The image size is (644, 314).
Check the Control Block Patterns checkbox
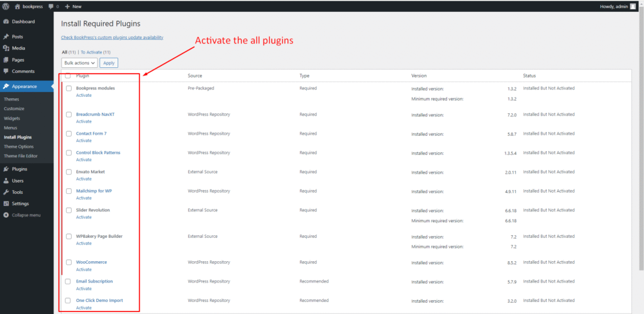click(69, 152)
